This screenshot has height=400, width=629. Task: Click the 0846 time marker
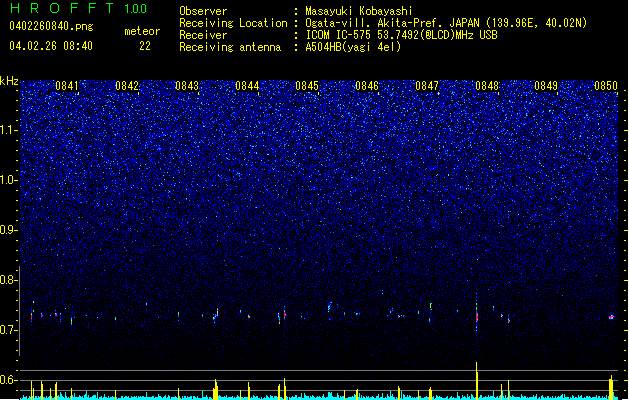[367, 86]
